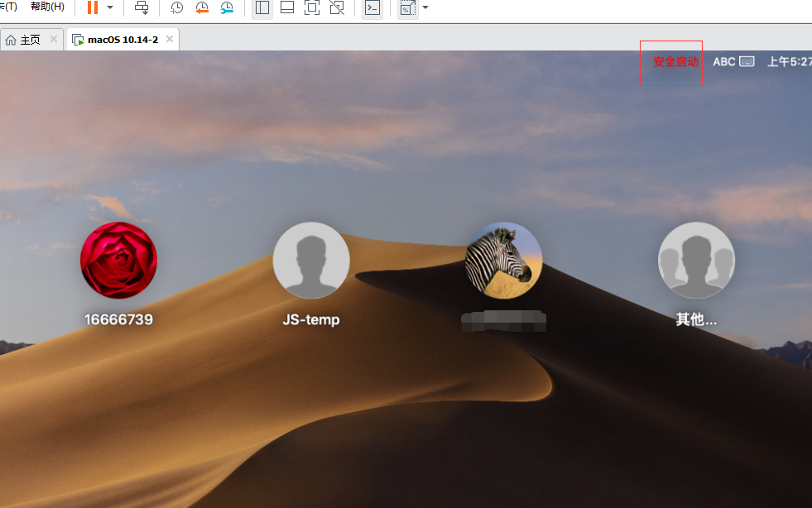Choose the 16666739 user account with rose
The image size is (812, 508).
point(118,275)
